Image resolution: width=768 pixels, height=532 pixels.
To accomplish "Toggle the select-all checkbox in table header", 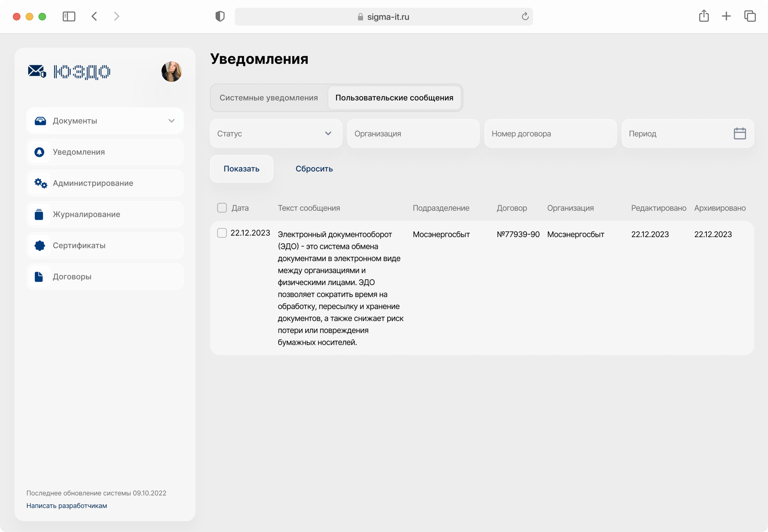I will coord(222,208).
